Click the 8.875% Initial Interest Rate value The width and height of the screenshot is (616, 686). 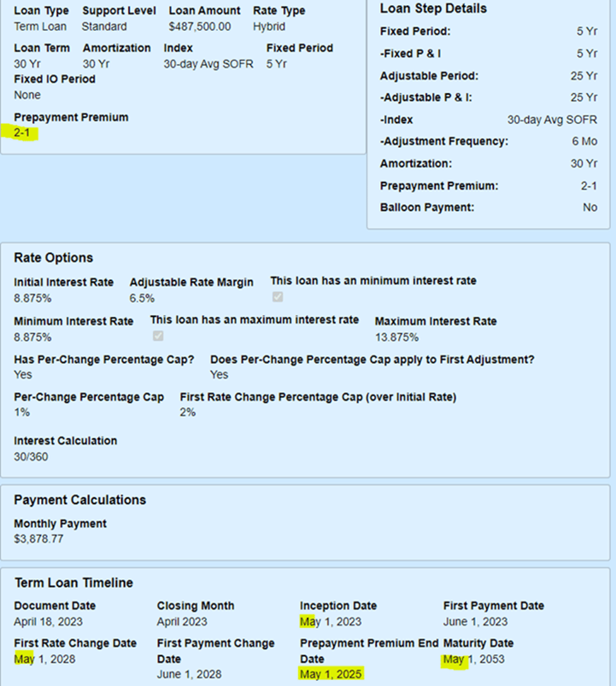point(33,298)
